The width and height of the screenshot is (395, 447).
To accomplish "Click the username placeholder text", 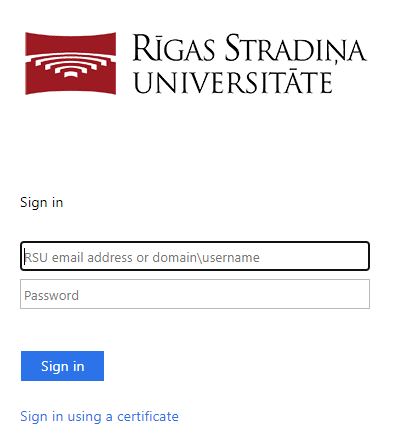I will [x=142, y=258].
